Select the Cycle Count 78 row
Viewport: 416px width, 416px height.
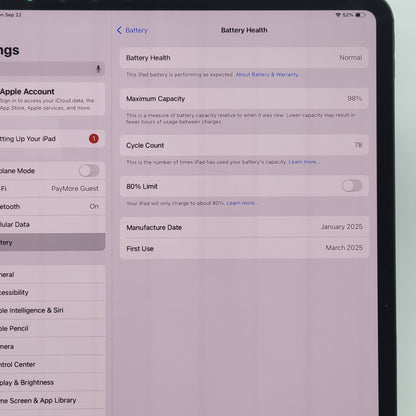[244, 145]
